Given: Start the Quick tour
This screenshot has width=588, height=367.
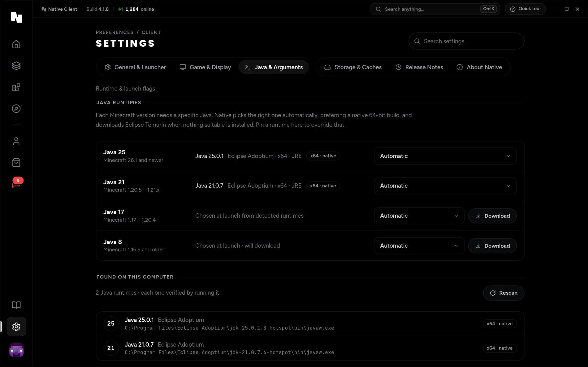Looking at the screenshot, I should 525,9.
